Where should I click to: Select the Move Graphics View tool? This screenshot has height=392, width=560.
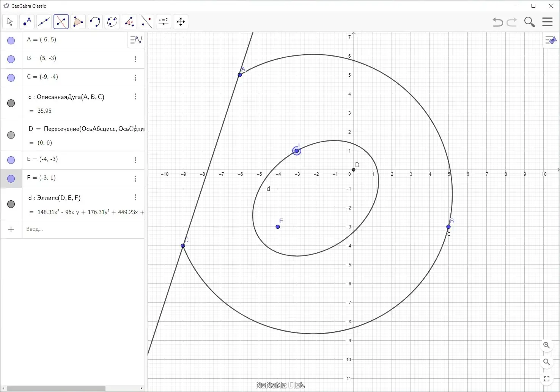tap(181, 22)
